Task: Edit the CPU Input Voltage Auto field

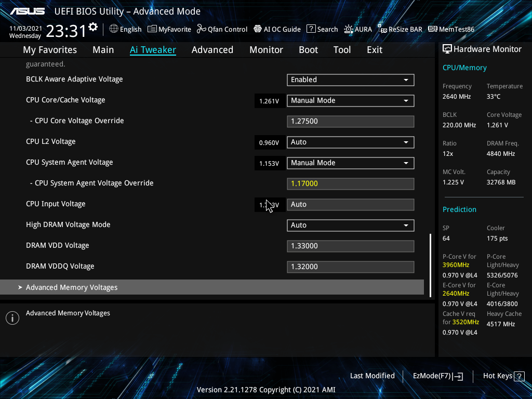Action: (351, 205)
